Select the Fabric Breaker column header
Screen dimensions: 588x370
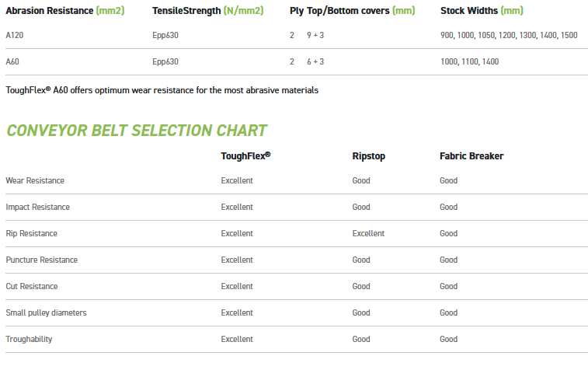click(471, 156)
